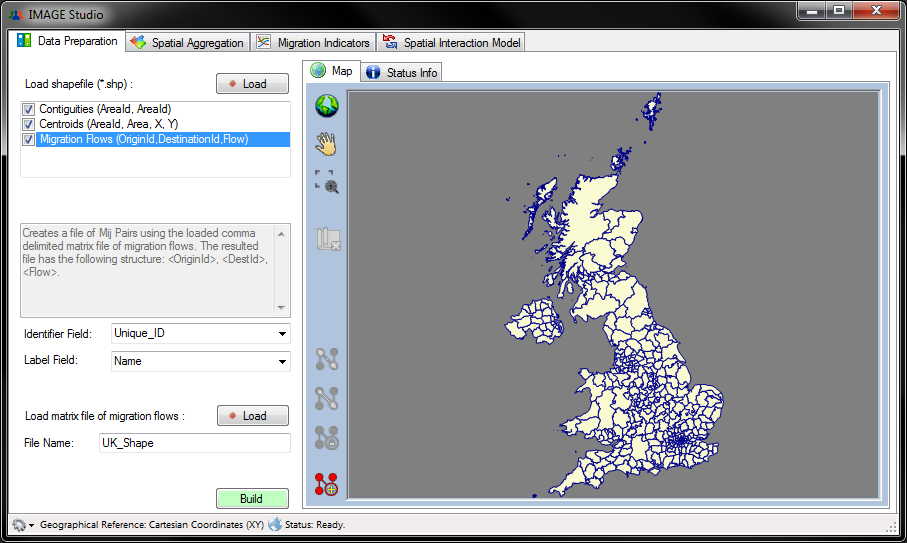Screen dimensions: 907x543
Task: Uncheck the Migration Flows checkbox
Action: 28,140
